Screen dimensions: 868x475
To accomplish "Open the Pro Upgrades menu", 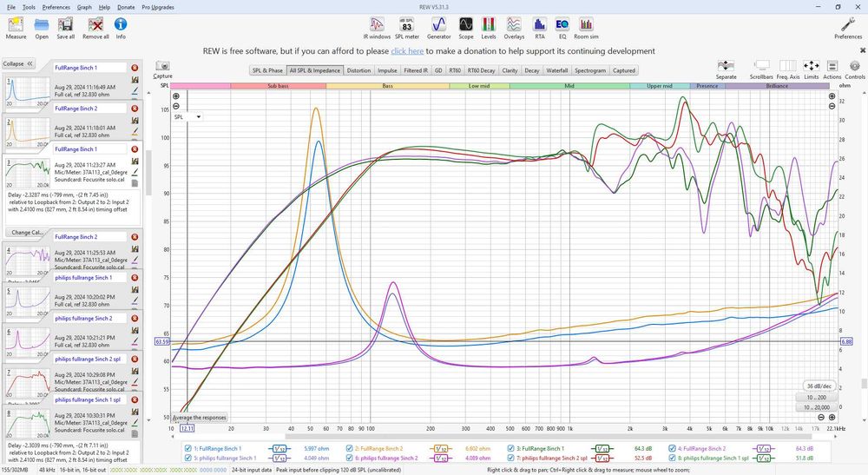I will point(158,7).
